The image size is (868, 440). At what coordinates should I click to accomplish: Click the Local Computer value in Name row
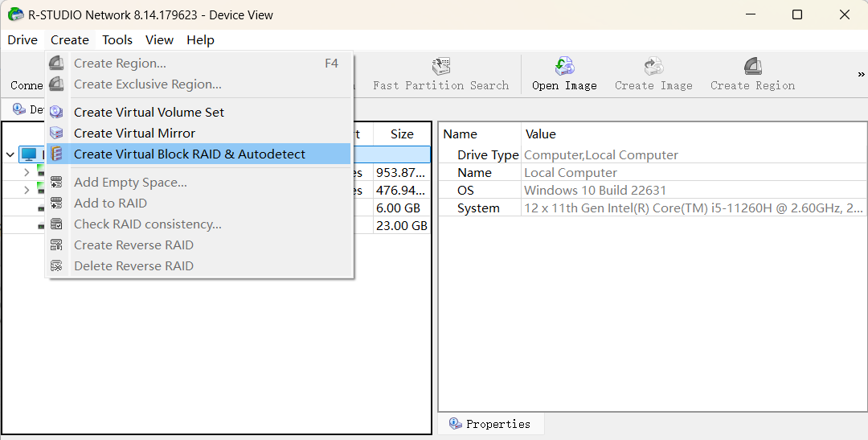570,172
